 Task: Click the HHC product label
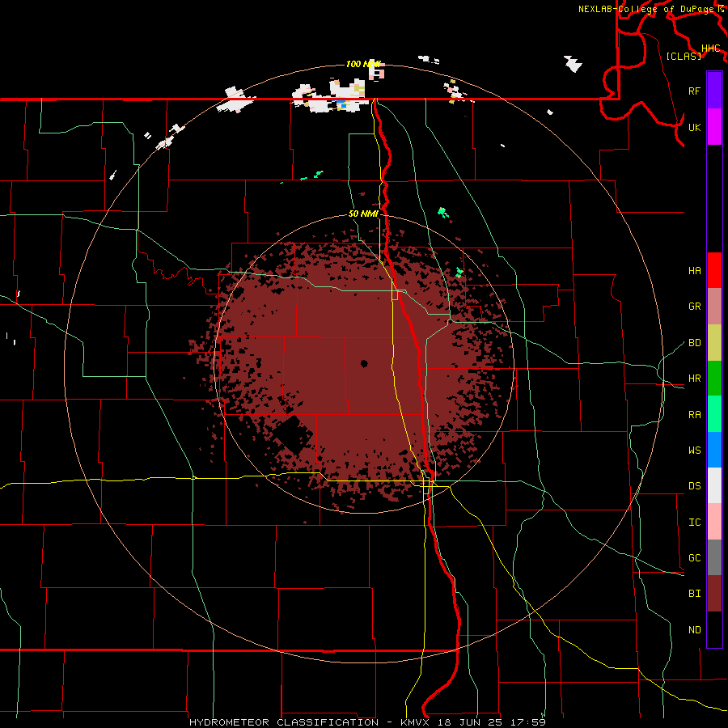(710, 49)
